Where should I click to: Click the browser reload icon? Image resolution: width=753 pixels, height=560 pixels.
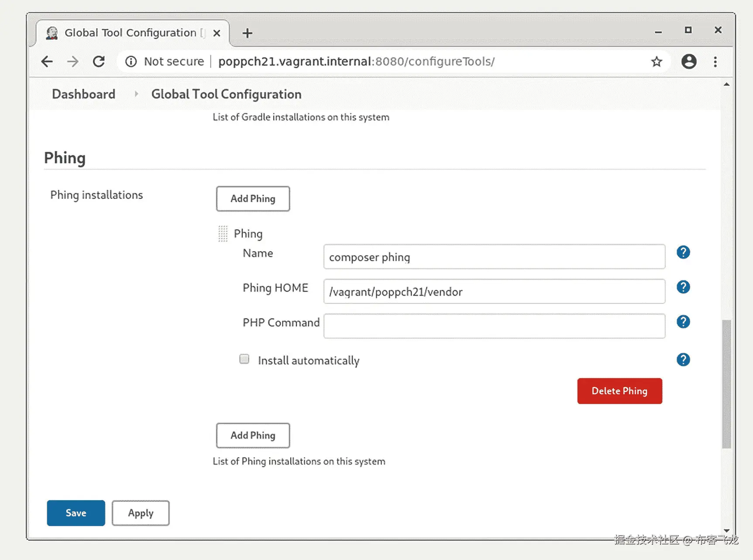tap(99, 61)
